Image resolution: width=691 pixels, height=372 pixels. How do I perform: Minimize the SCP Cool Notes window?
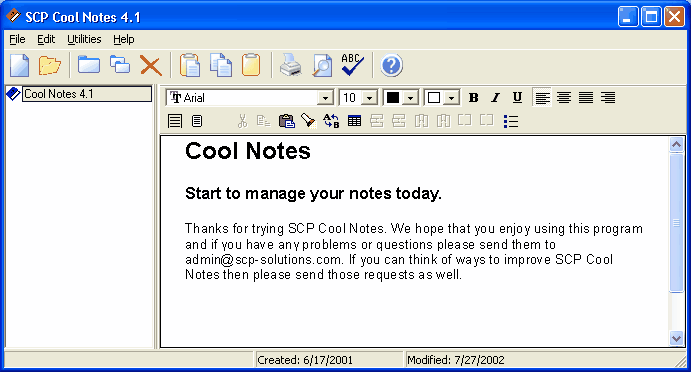point(628,17)
